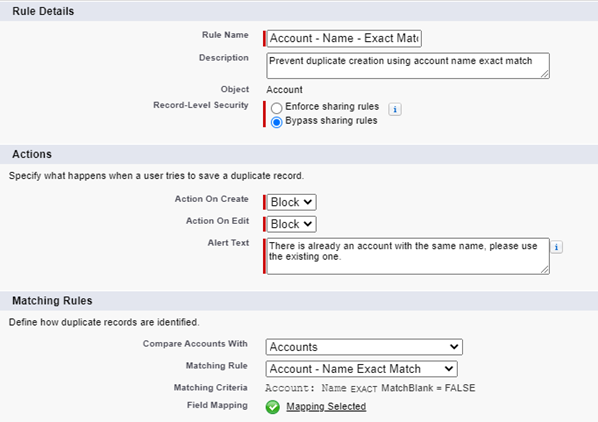This screenshot has width=598, height=422.
Task: Click text 'Define how duplicate records are identified.'
Action: click(x=104, y=322)
